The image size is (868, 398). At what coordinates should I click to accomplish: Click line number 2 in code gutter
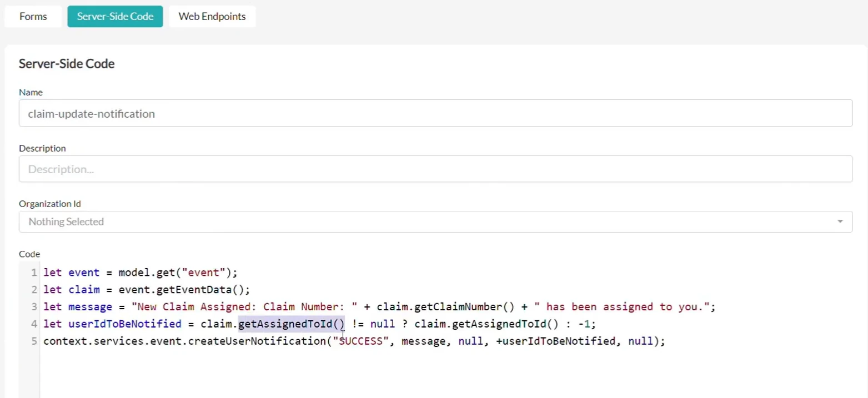(34, 290)
